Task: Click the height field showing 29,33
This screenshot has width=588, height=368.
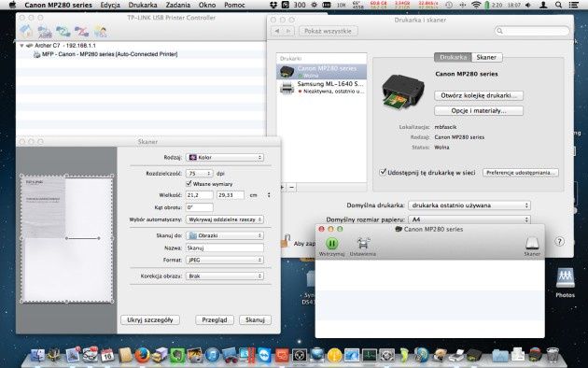Action: 231,195
